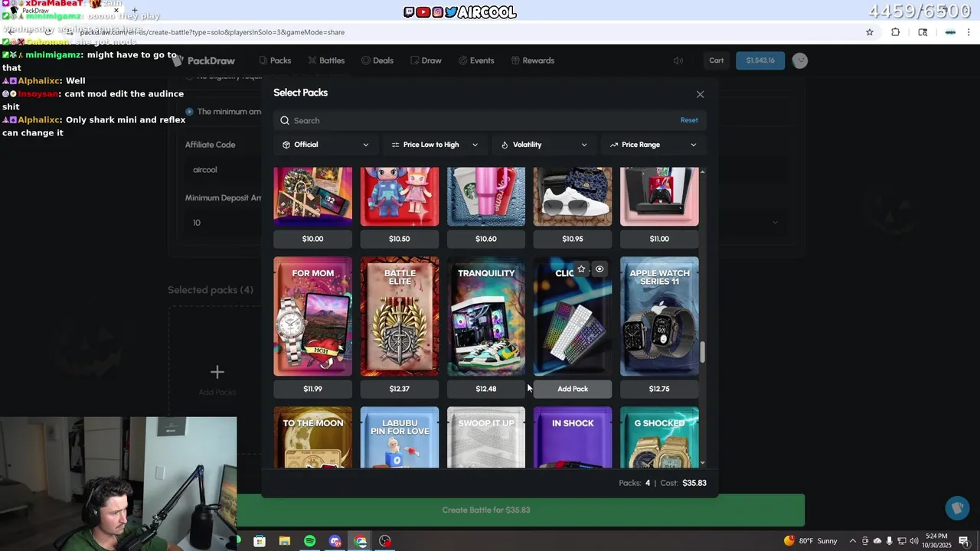This screenshot has height=551, width=980.
Task: Select the Battle Elite pack card
Action: [x=400, y=316]
